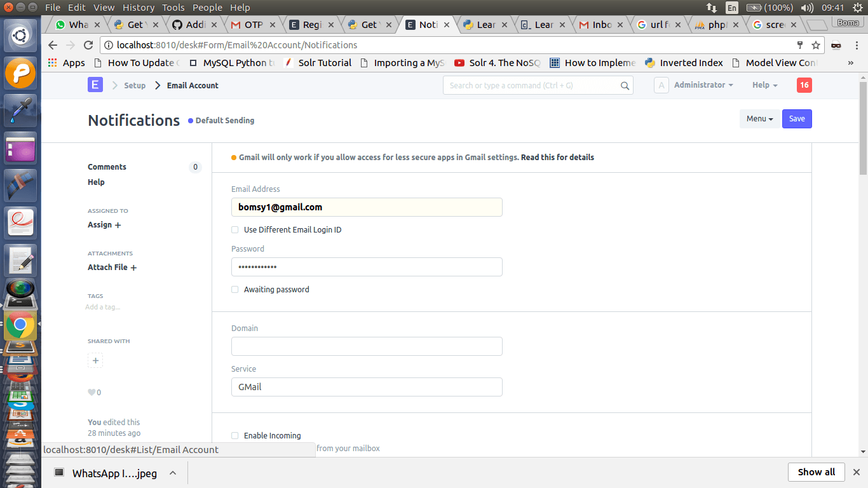Check the Awaiting password checkbox
Image resolution: width=868 pixels, height=488 pixels.
tap(234, 289)
